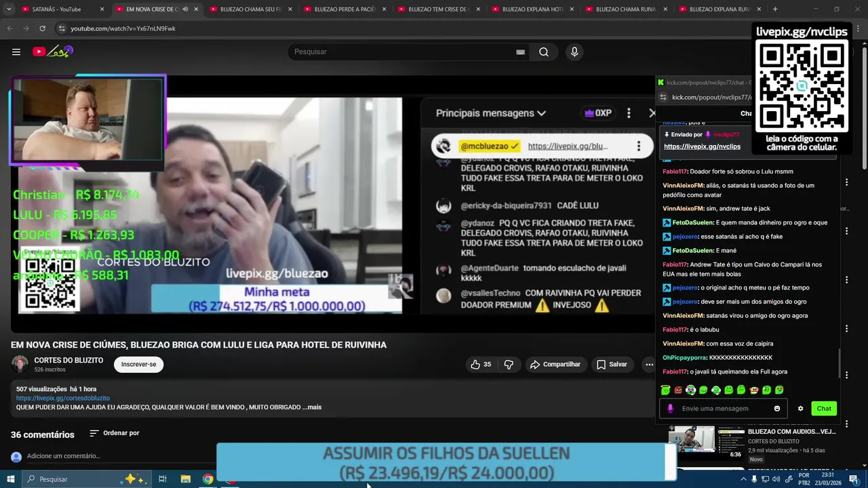Expand video description with ...mais

(x=312, y=407)
